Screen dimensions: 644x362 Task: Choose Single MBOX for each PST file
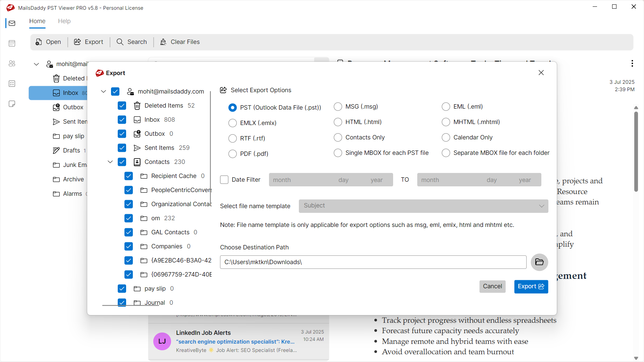338,153
